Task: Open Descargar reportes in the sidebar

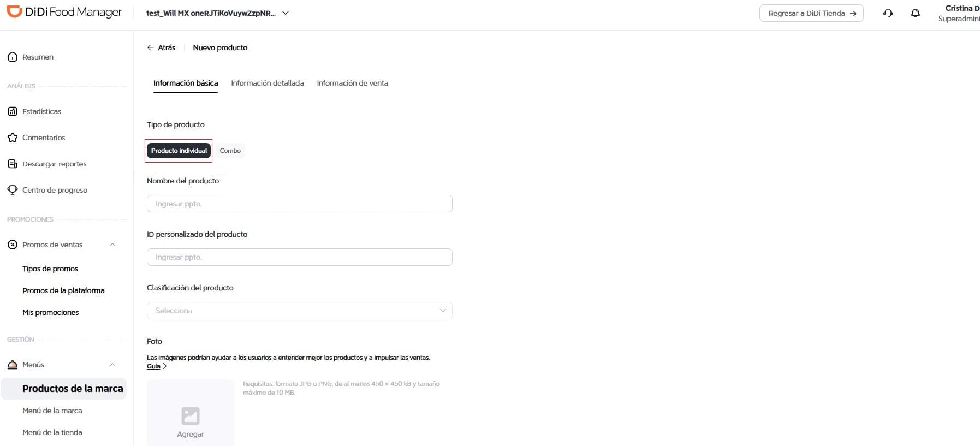Action: [55, 164]
